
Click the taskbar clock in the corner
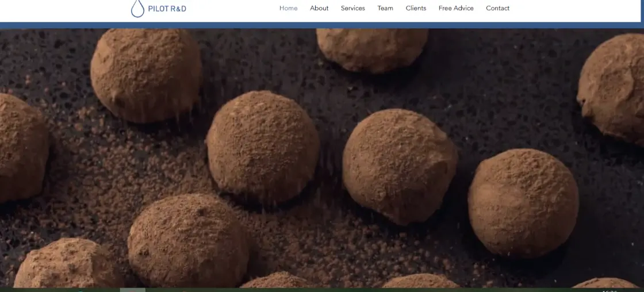[x=609, y=290]
